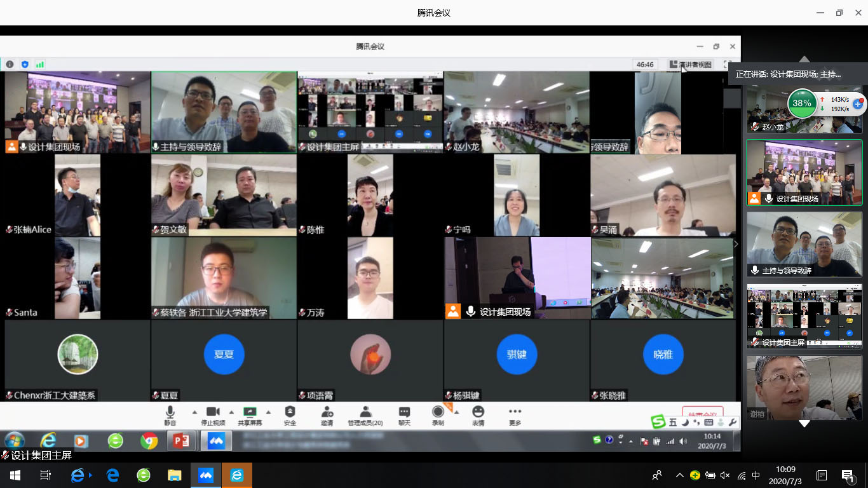Open the 表情 emoji reactions icon

478,414
